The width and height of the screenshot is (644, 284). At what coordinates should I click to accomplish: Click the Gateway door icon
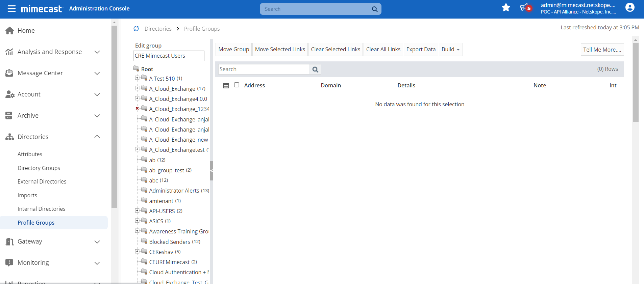click(x=10, y=242)
